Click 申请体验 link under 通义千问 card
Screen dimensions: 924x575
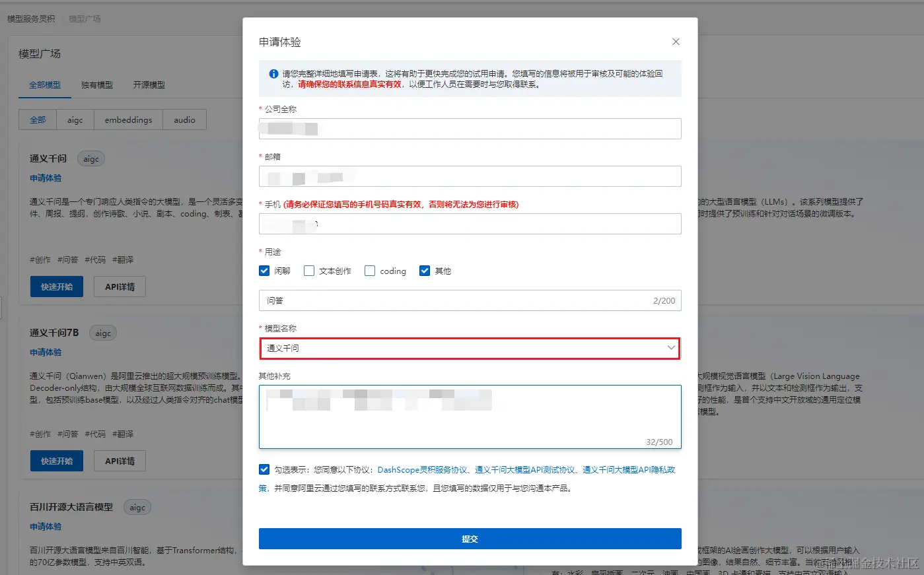tap(46, 178)
